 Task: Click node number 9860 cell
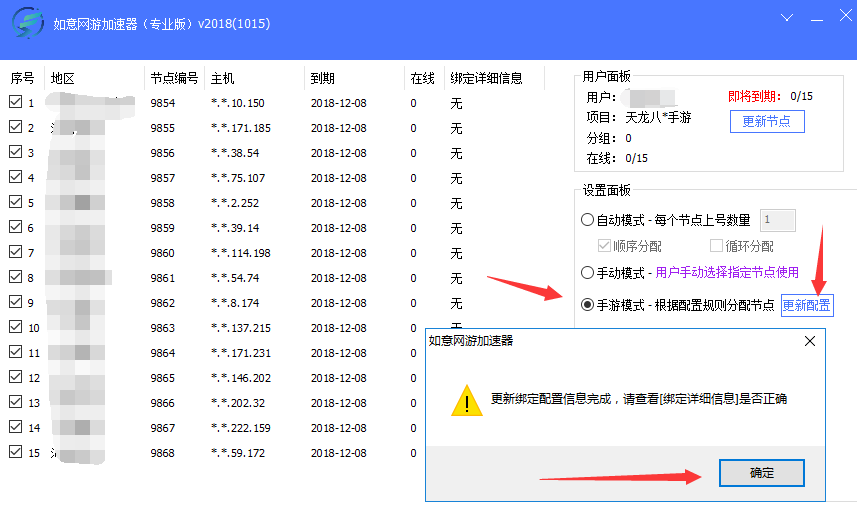pos(162,253)
